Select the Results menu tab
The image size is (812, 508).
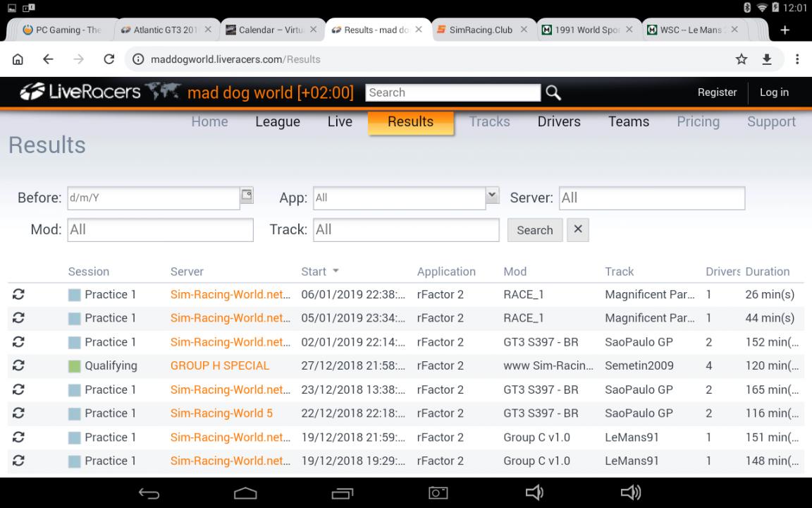411,123
